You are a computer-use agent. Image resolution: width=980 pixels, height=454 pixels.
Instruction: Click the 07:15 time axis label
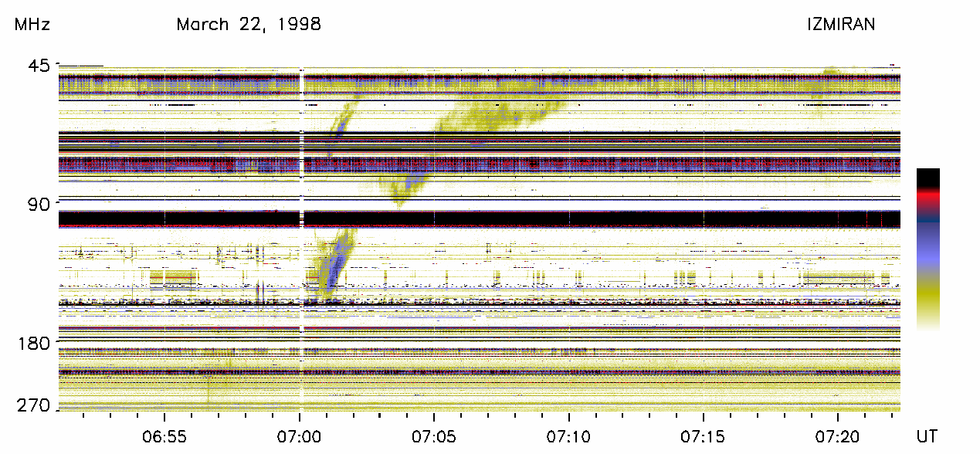click(703, 437)
